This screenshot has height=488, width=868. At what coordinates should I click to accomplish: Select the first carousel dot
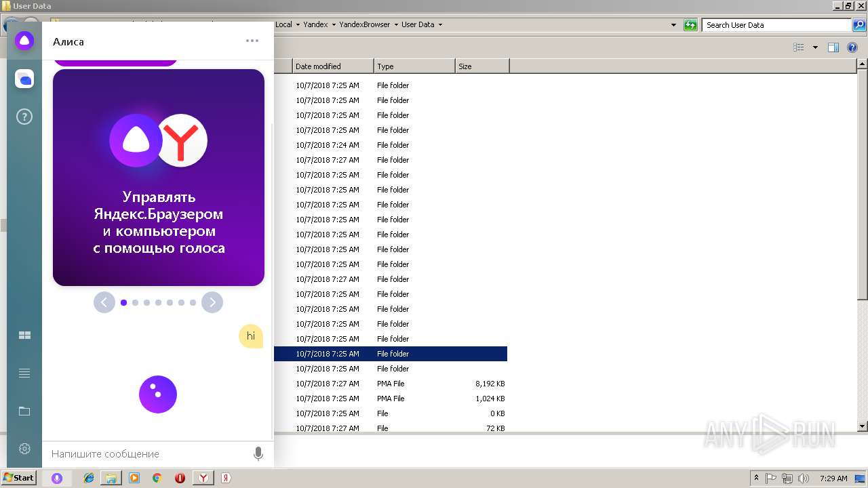tap(123, 303)
